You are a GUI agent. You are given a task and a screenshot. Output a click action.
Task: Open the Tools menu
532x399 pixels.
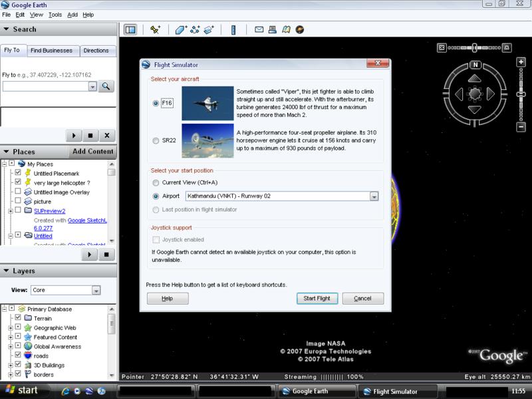(x=55, y=14)
